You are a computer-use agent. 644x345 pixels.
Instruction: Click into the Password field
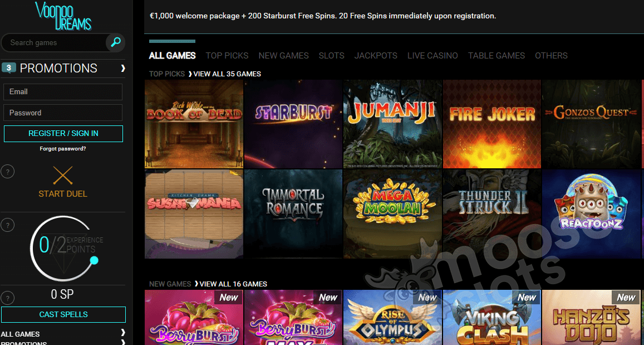[63, 113]
